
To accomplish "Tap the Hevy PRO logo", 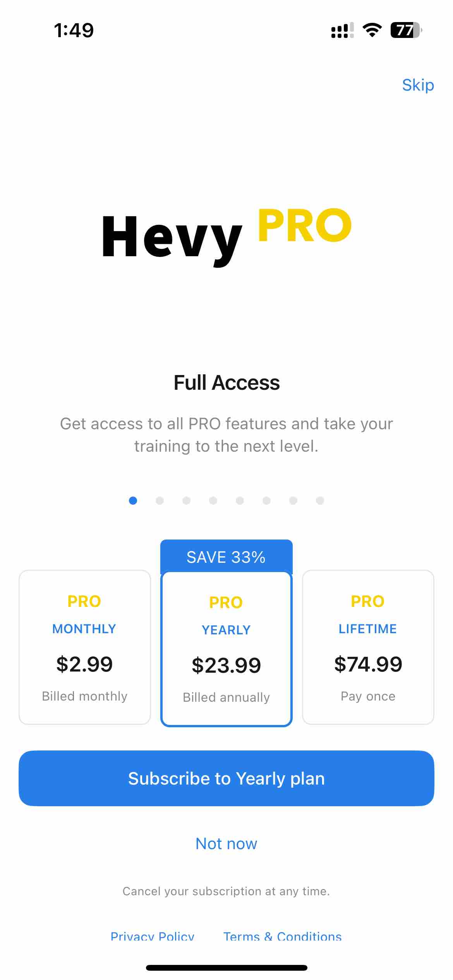I will 226,235.
